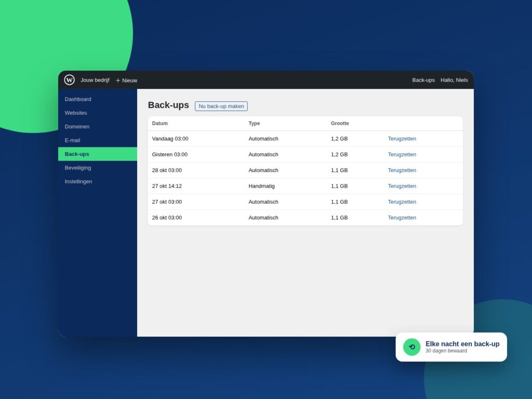Restore the Vandaag 03:00 backup
The height and width of the screenshot is (399, 532).
pyautogui.click(x=402, y=138)
